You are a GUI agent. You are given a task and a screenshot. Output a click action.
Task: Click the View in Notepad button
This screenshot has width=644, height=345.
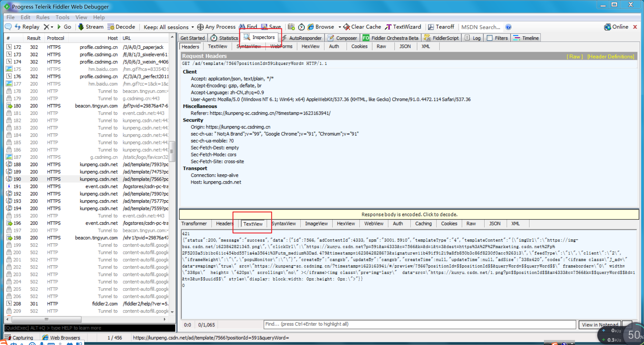tap(600, 325)
